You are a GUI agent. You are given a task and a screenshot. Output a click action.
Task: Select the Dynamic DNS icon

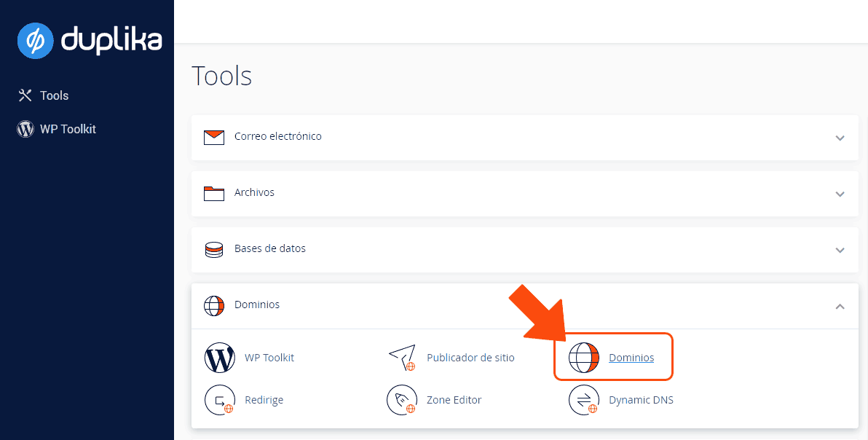[584, 399]
